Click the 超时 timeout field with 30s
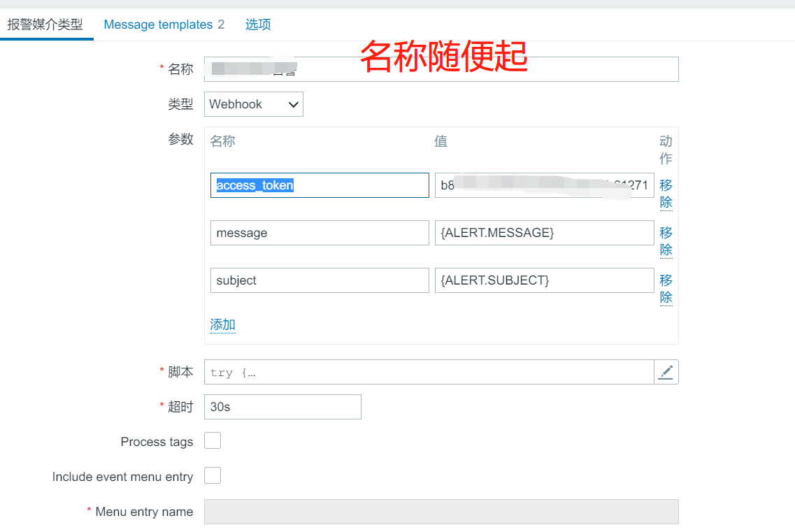Image resolution: width=795 pixels, height=532 pixels. (282, 407)
